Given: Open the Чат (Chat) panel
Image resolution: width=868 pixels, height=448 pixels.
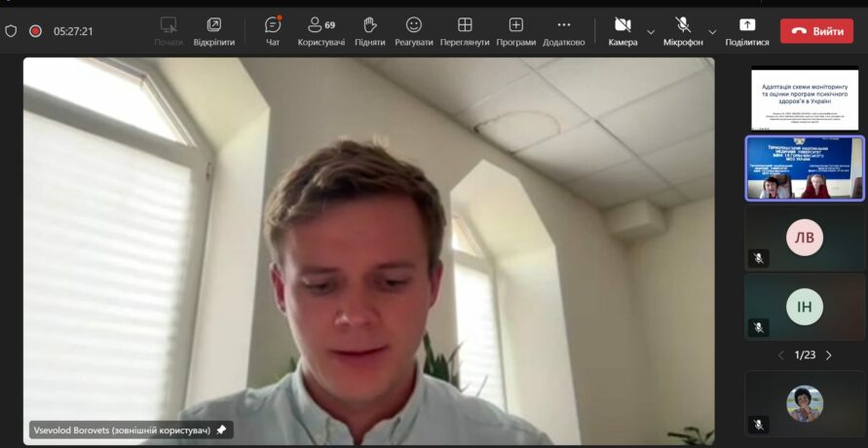Looking at the screenshot, I should pos(273,30).
